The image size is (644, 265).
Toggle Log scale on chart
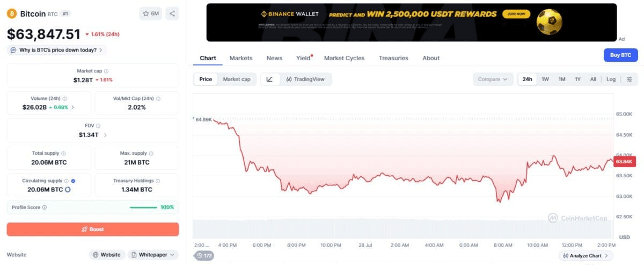click(x=611, y=79)
